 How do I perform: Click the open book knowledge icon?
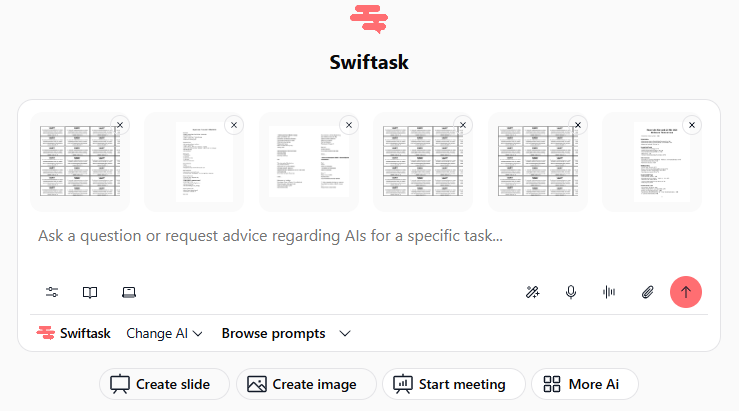(90, 292)
